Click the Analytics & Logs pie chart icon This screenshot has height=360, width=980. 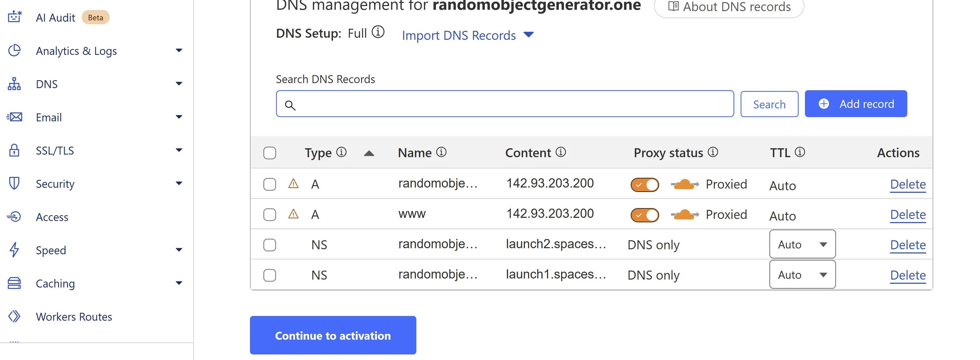15,51
